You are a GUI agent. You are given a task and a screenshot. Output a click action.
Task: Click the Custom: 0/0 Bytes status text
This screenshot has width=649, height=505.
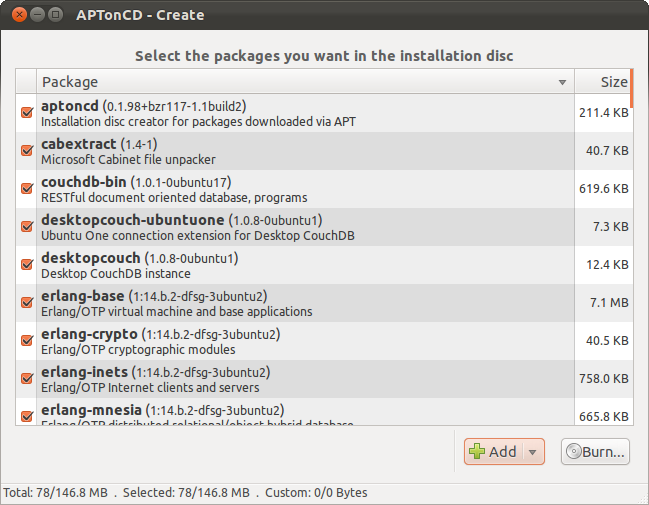316,493
